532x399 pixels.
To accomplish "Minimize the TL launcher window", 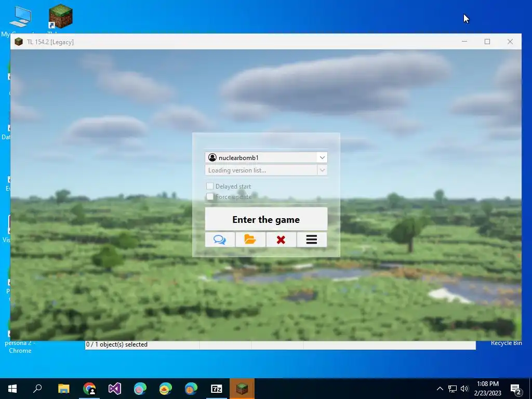I will (x=464, y=42).
